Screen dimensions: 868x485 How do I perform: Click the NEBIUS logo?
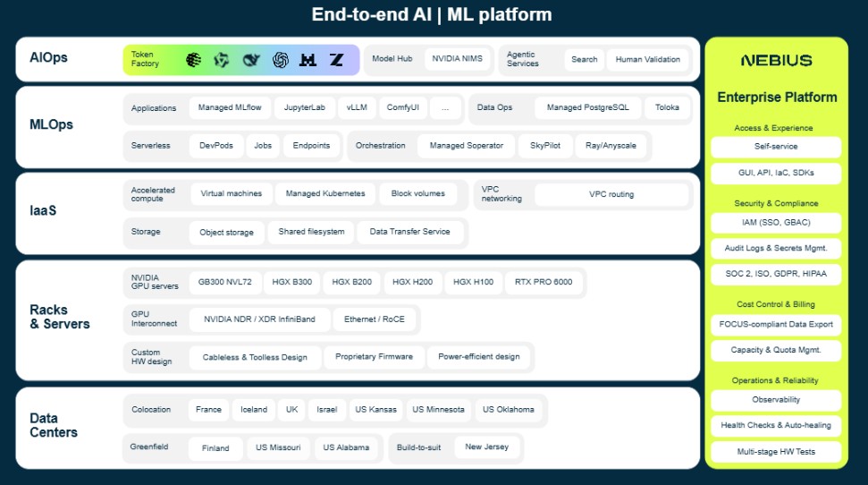pyautogui.click(x=776, y=61)
